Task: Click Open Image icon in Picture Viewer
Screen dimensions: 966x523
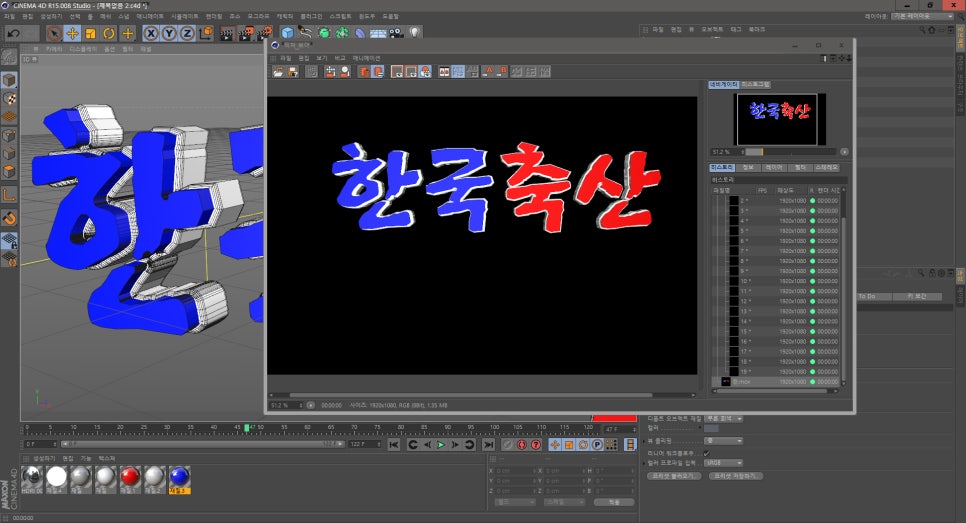Action: pyautogui.click(x=278, y=71)
